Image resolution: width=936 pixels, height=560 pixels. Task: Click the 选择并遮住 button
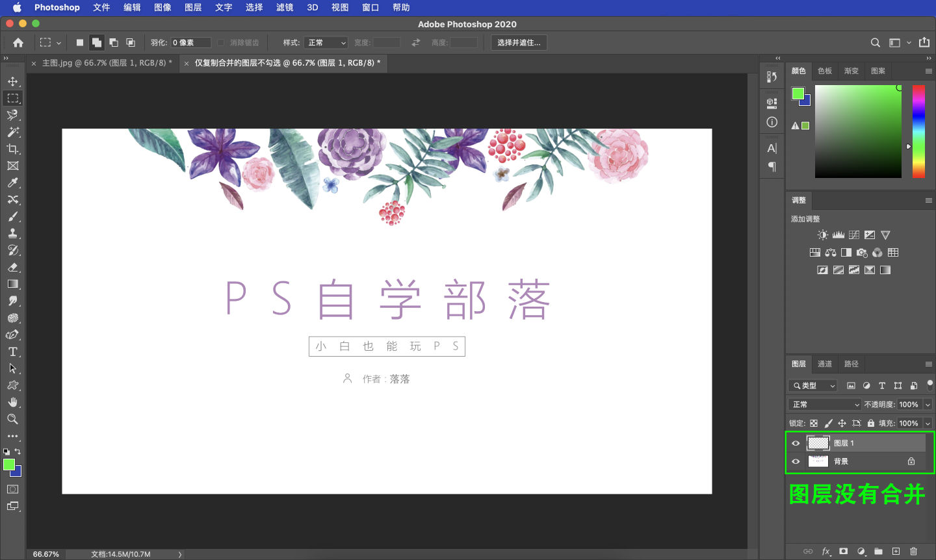tap(519, 42)
